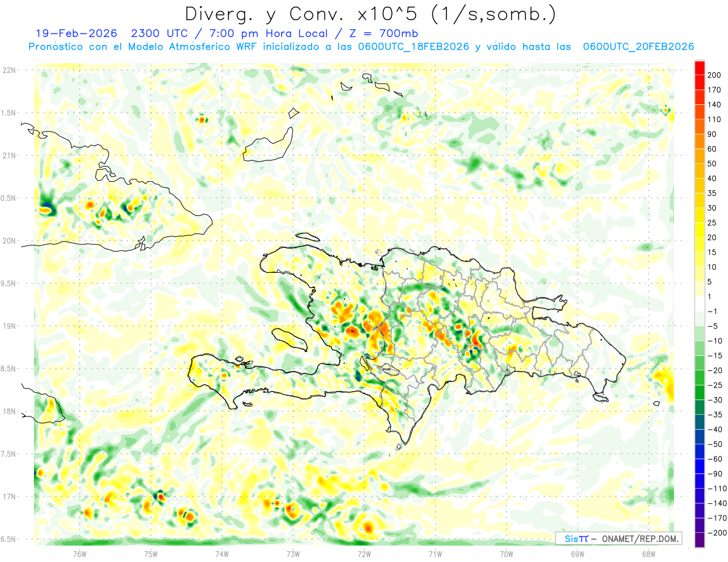The image size is (728, 562).
Task: Select the date text "19-Feb-2026 2300 UTC"
Action: coord(112,33)
